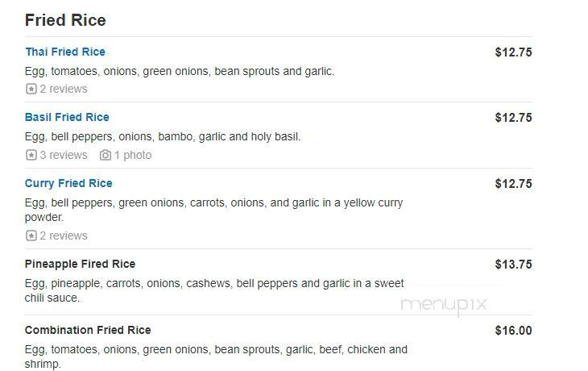Click star icon under Curry Fried Rice

tap(31, 236)
